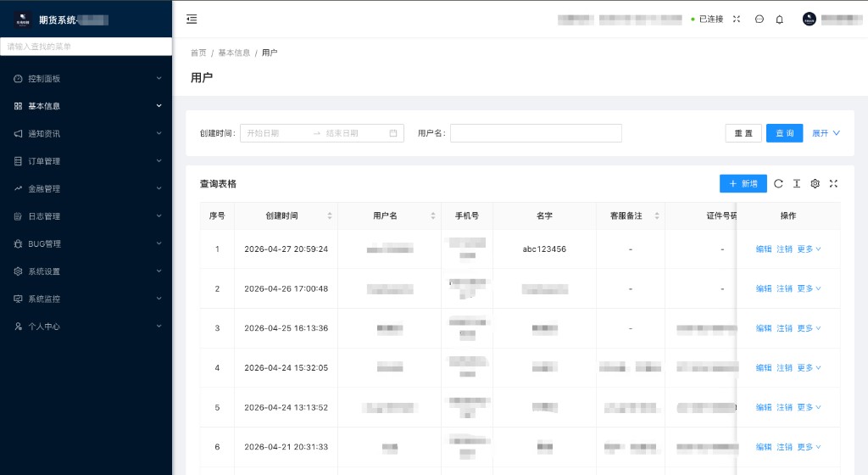
Task: Expand the 展开 search filters
Action: point(826,133)
